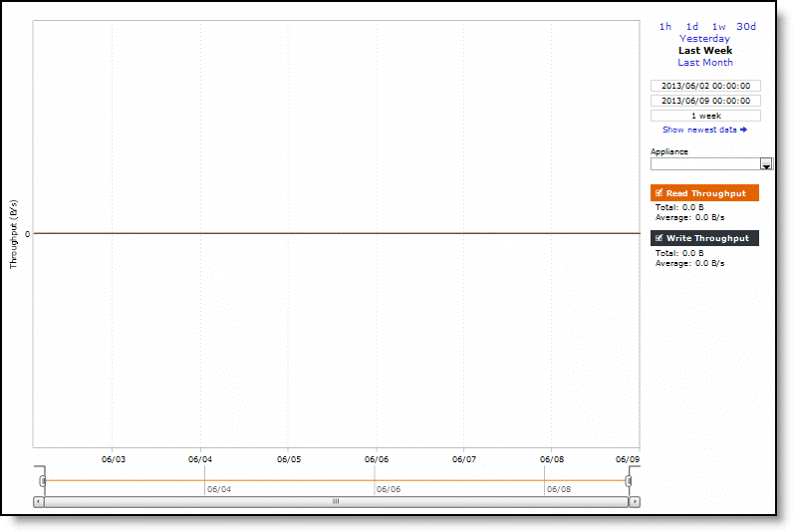Click the orange Read Throughput legend bar

coord(704,193)
